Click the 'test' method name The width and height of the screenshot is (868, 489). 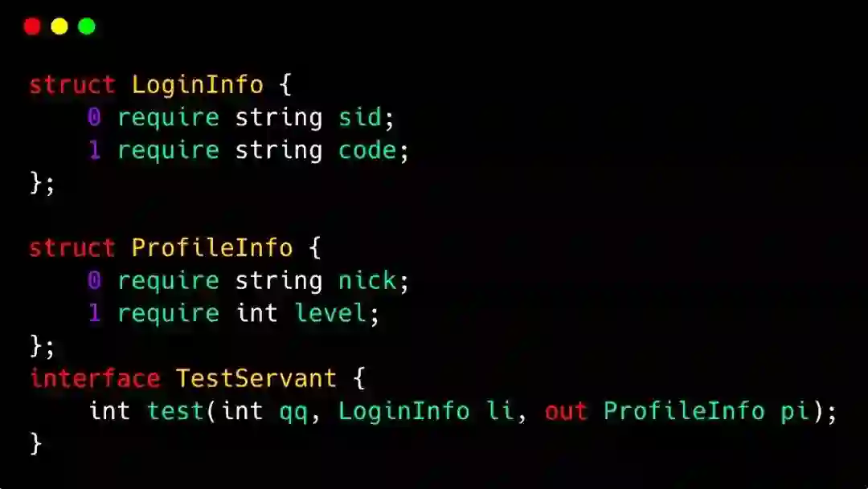(176, 411)
